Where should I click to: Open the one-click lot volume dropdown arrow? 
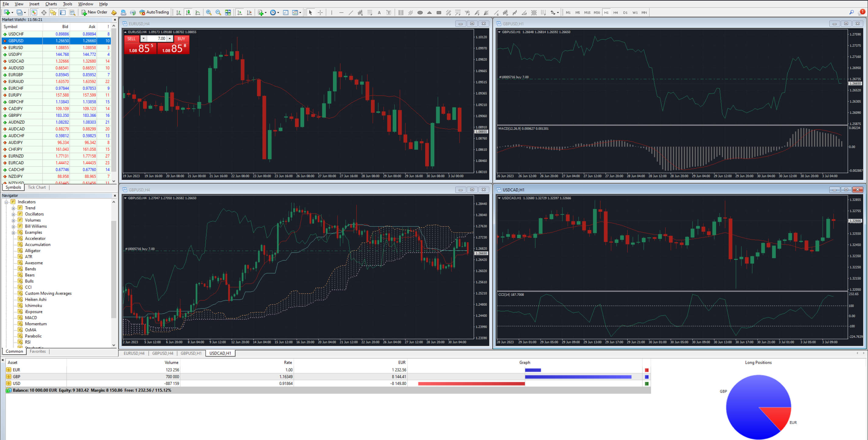[144, 39]
